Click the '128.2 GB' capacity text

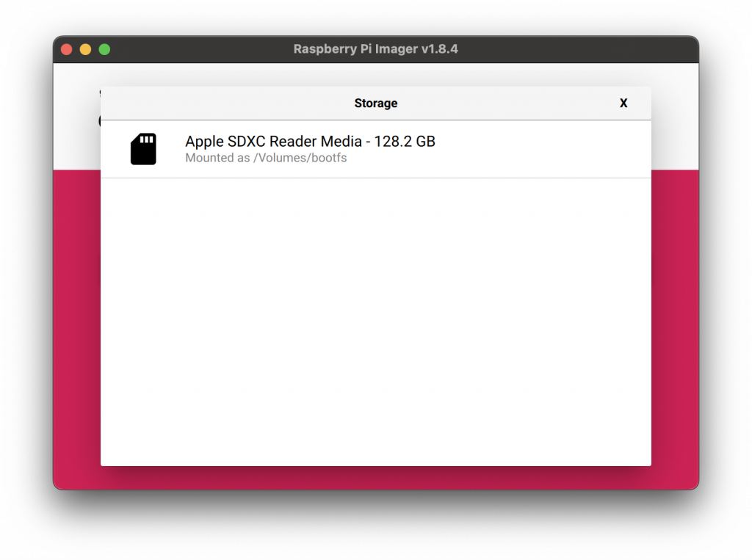405,142
